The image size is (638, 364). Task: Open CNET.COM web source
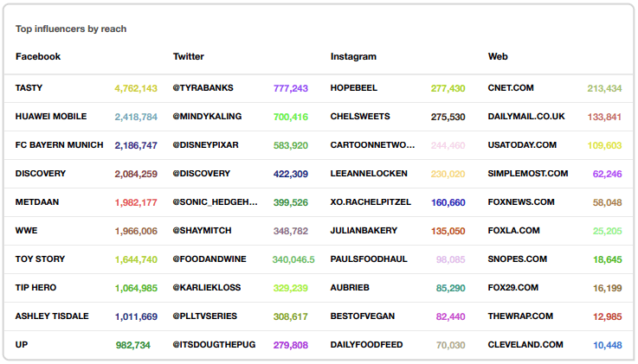click(511, 87)
